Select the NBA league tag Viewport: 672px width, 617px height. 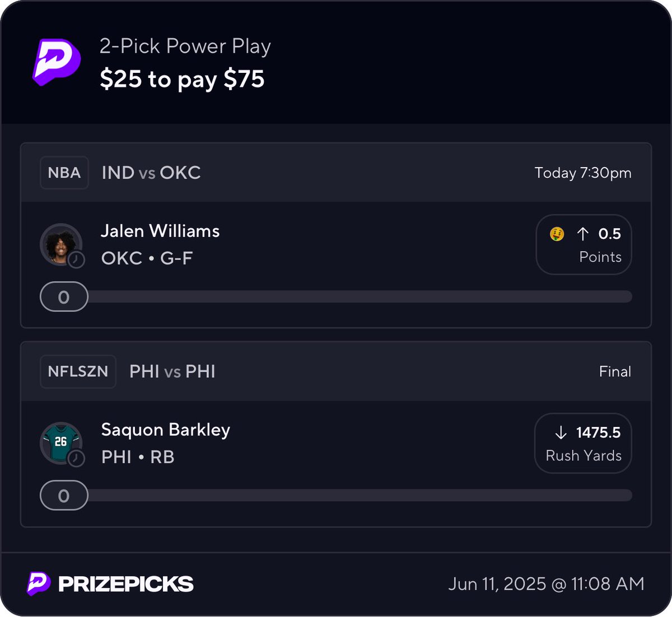click(x=64, y=173)
